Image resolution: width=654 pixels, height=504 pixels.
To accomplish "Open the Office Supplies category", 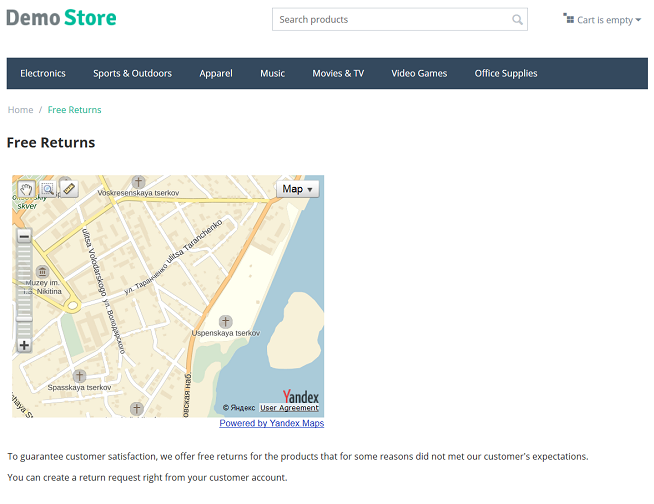I will point(506,73).
